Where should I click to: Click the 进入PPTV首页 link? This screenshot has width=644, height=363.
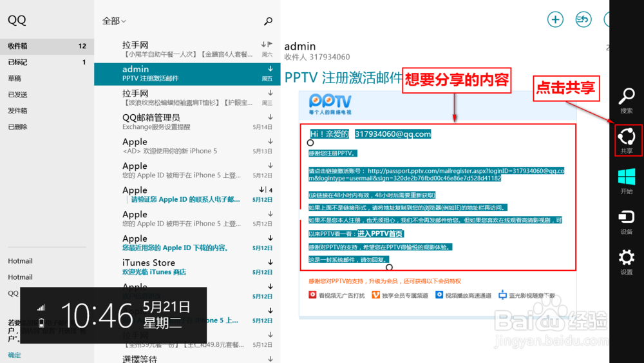tap(380, 233)
